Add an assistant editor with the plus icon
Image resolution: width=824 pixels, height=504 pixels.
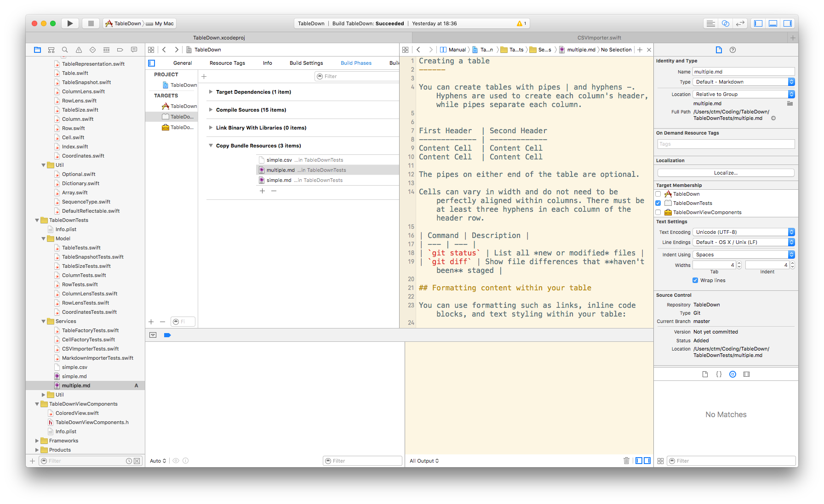640,50
